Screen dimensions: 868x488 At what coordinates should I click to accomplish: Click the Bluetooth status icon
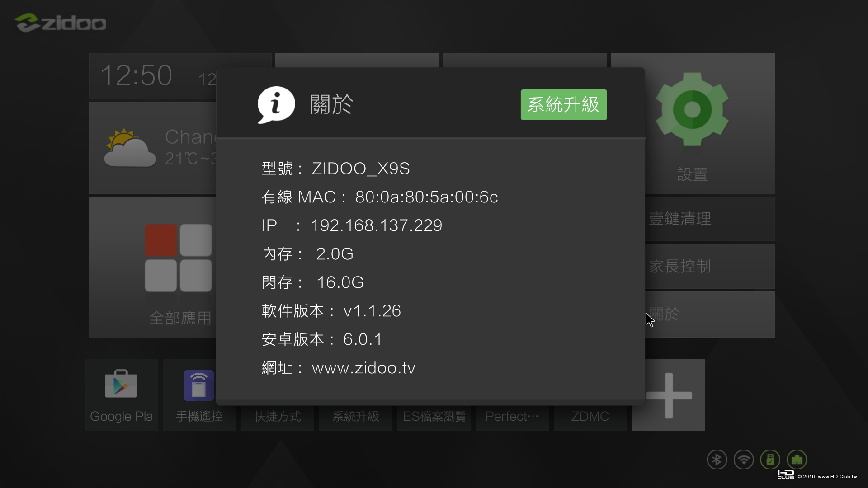717,460
